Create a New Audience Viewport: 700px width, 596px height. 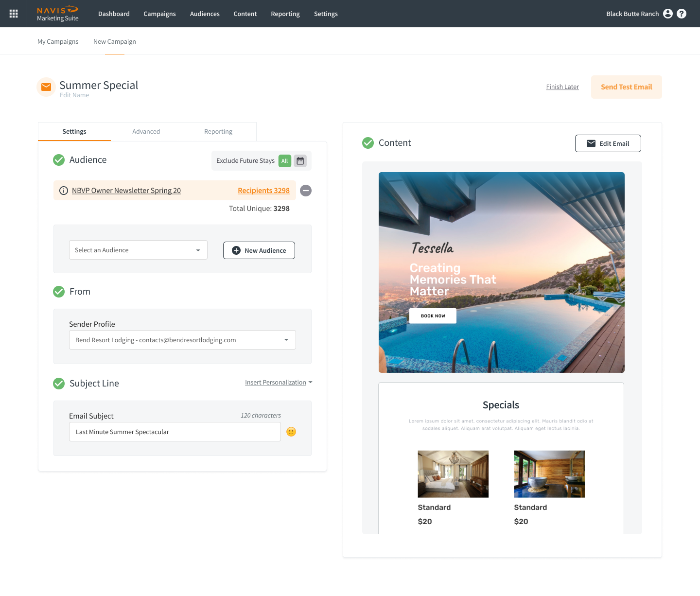(x=259, y=250)
